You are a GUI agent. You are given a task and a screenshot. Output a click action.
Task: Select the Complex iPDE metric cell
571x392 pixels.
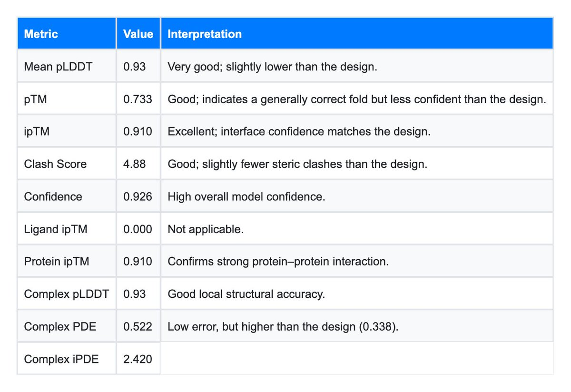click(61, 359)
